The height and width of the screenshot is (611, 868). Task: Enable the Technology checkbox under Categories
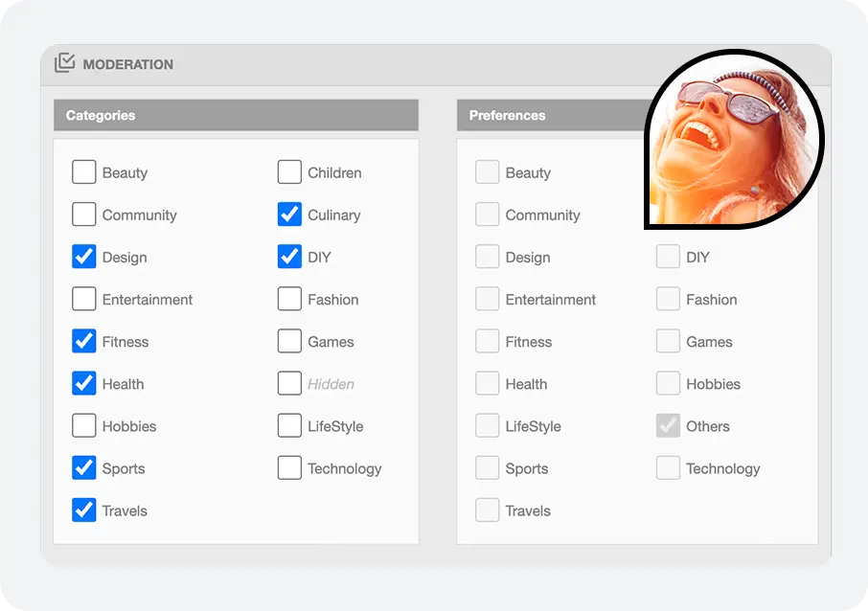coord(289,467)
